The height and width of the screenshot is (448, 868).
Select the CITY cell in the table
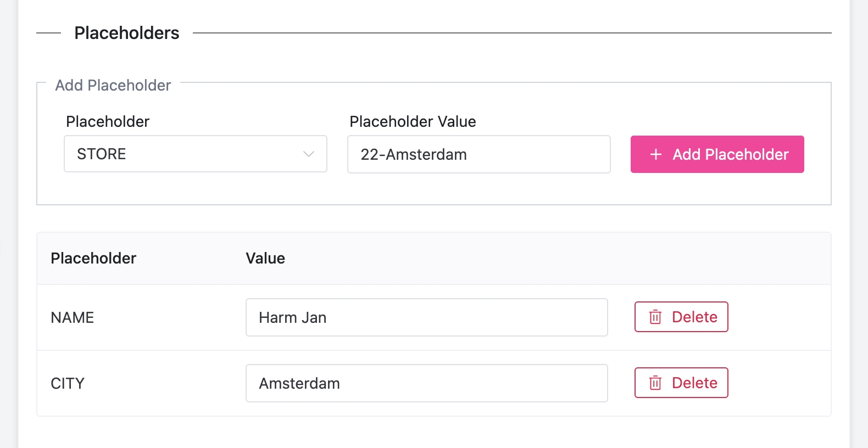click(x=68, y=384)
